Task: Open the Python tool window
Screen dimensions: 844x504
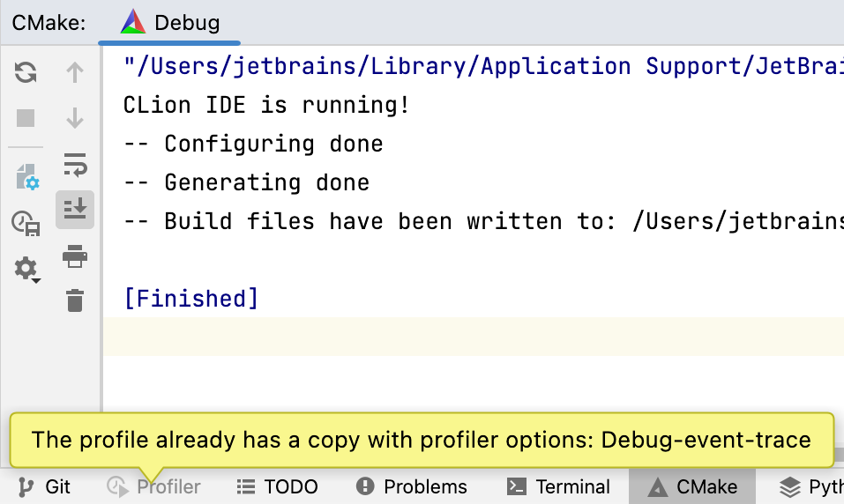Action: (811, 486)
